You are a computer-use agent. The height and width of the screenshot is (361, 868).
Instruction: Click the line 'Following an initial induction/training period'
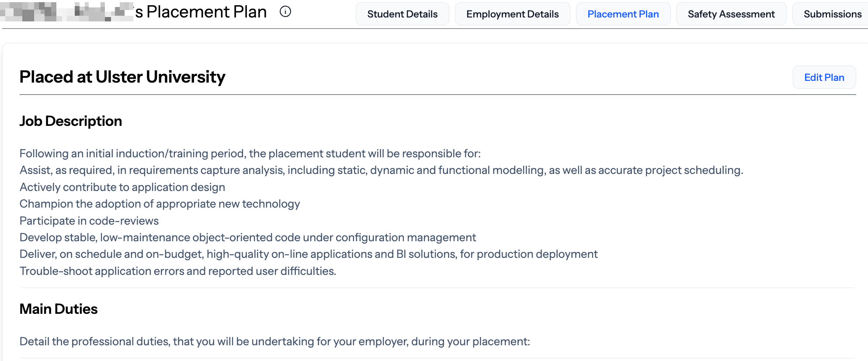250,153
